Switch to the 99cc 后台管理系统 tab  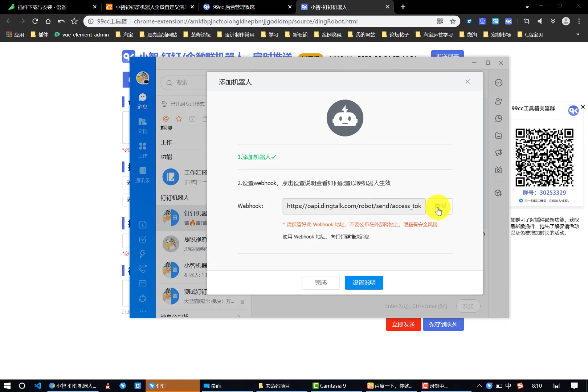click(x=247, y=7)
